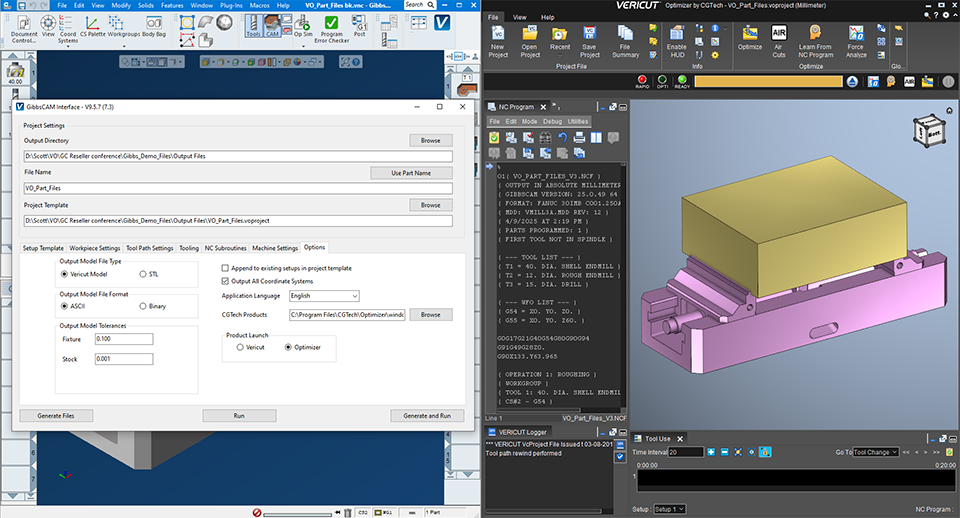960x518 pixels.
Task: Open Document Control in GibbsCAM toolbar
Action: (24, 29)
